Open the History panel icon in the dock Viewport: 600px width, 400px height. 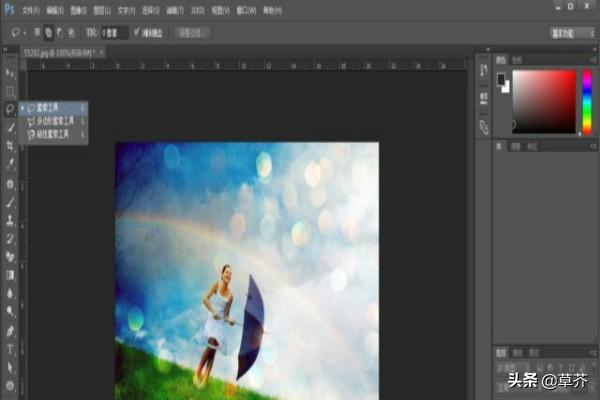coord(484,71)
